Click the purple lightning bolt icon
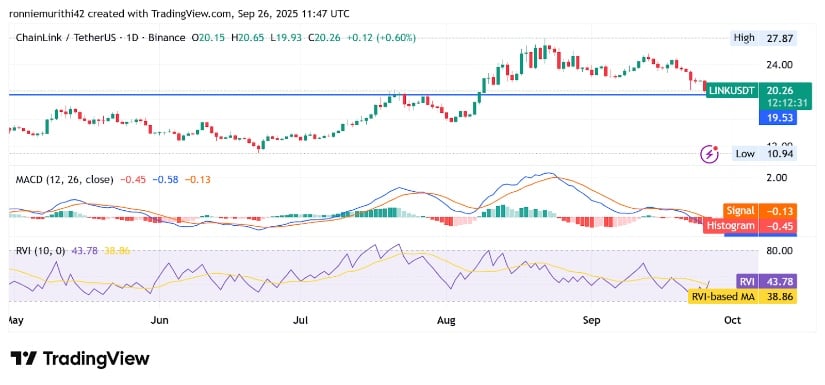Image resolution: width=825 pixels, height=385 pixels. (x=710, y=154)
